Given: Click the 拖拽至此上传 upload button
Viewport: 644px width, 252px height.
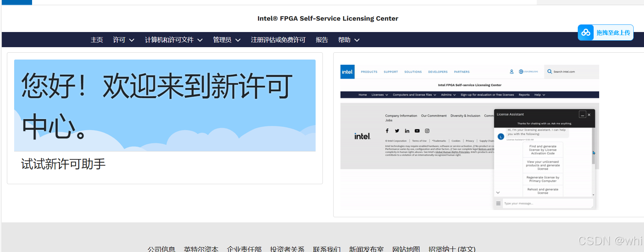Looking at the screenshot, I should coord(606,33).
